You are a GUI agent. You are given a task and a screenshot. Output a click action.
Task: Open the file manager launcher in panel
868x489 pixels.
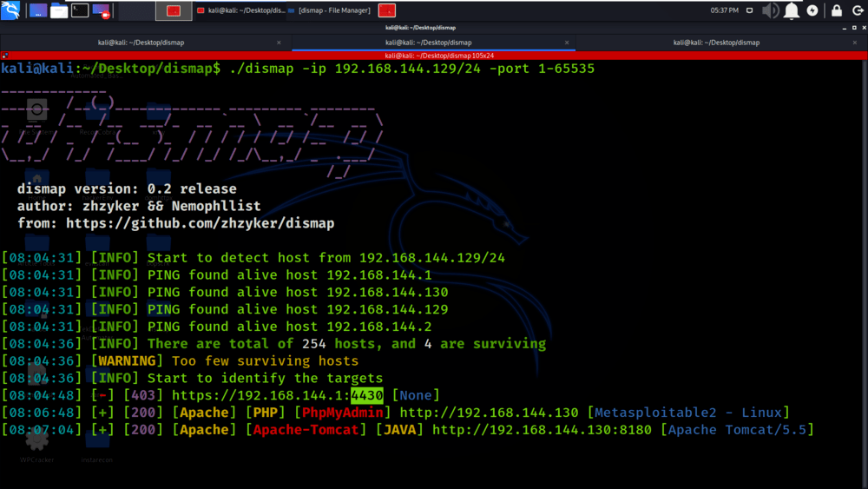pos(59,10)
